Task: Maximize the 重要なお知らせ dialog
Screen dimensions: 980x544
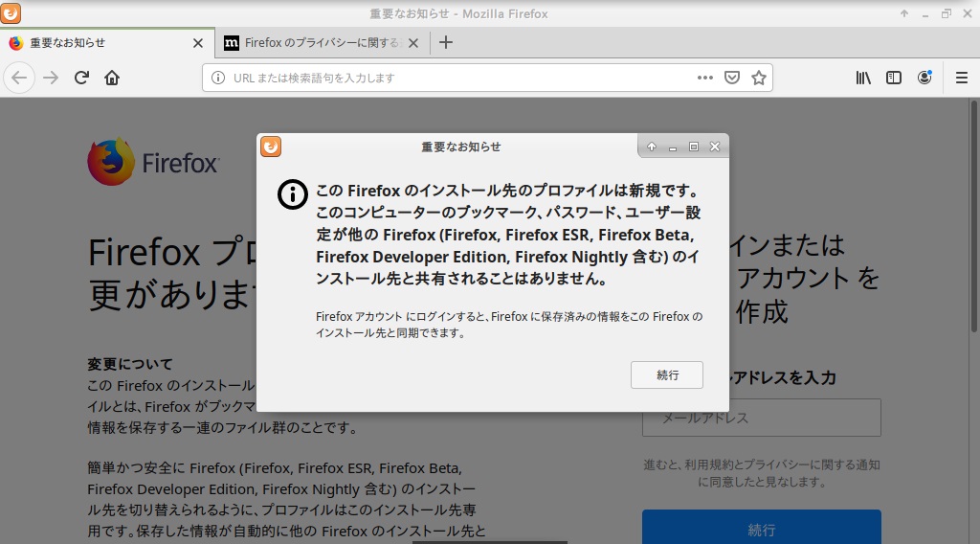Action: (x=694, y=147)
